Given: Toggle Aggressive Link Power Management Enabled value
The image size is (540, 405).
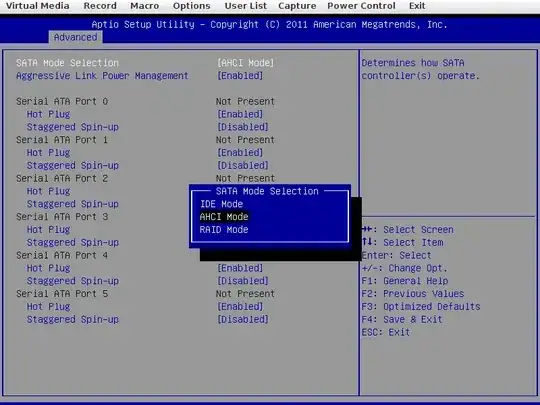Looking at the screenshot, I should (x=240, y=76).
